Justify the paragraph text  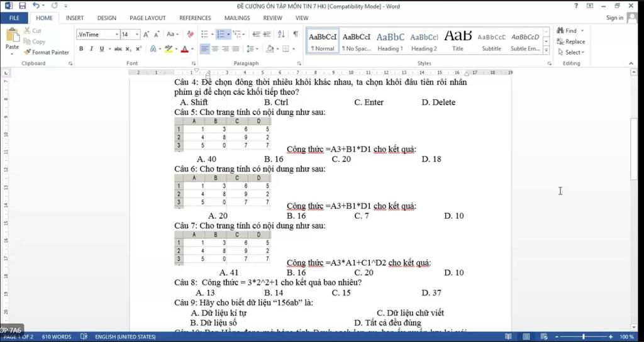click(235, 49)
